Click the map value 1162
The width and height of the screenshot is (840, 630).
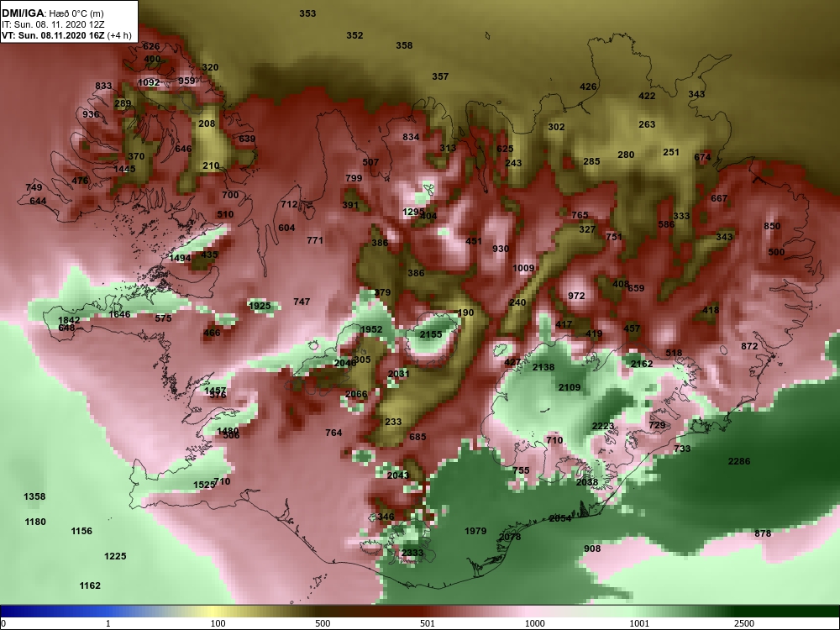pos(90,585)
